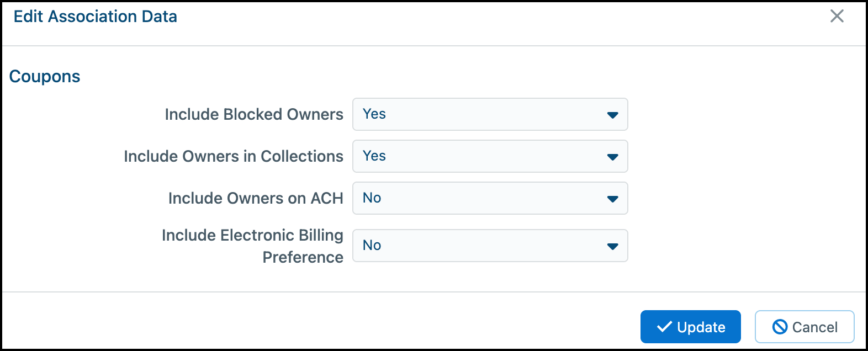868x351 pixels.
Task: Open Include Electronic Billing Preference dropdown
Action: pos(490,246)
